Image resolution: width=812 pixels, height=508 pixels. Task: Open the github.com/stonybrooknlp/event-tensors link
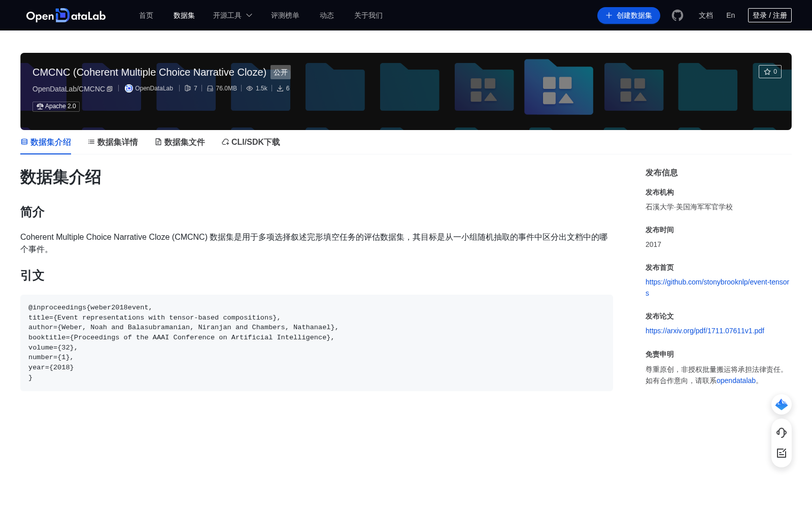click(717, 288)
